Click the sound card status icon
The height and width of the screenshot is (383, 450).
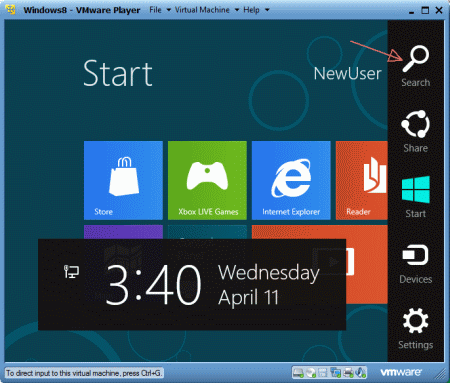pos(360,372)
